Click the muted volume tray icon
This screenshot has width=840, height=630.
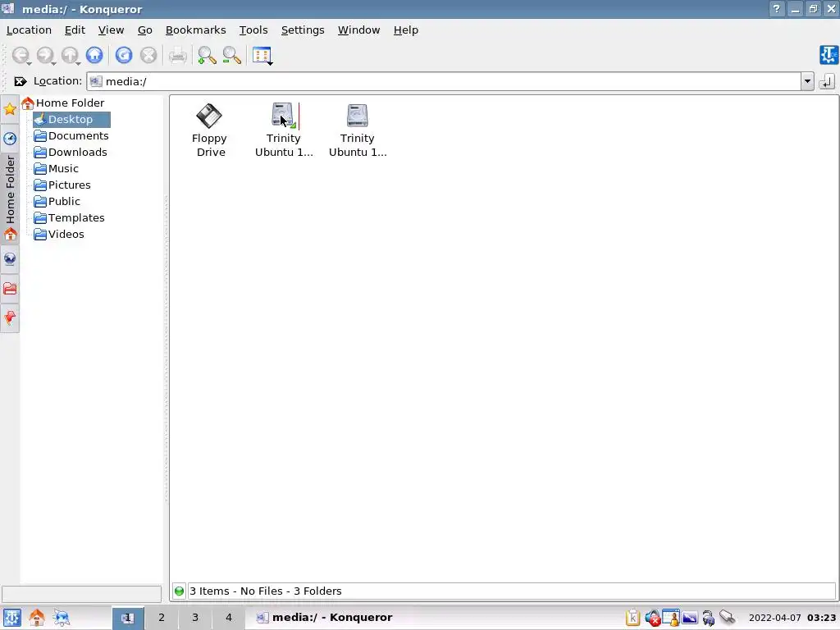click(x=652, y=618)
